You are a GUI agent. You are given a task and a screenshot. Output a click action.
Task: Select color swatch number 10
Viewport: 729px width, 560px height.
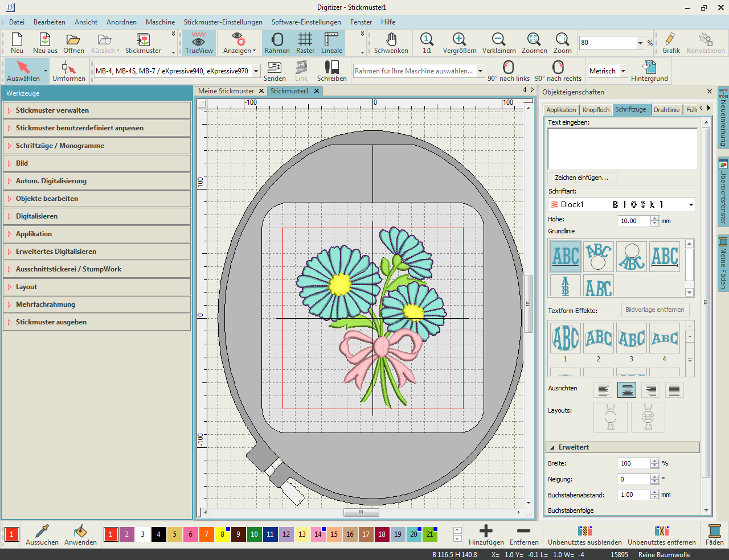tap(254, 534)
